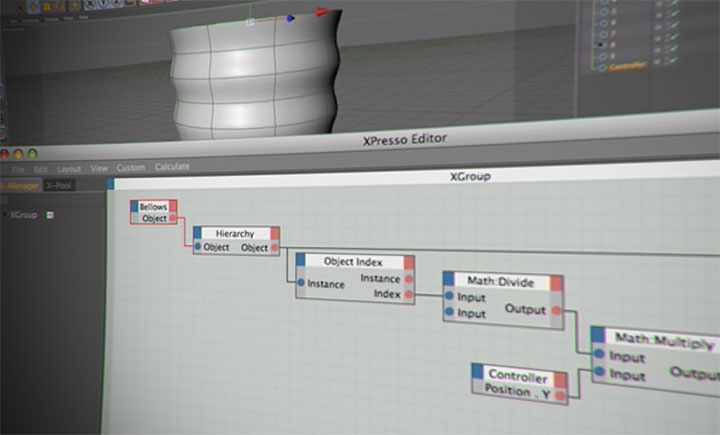Open Hierarchy node blue input ports corner
Screen dimensions: 720x435
point(197,233)
